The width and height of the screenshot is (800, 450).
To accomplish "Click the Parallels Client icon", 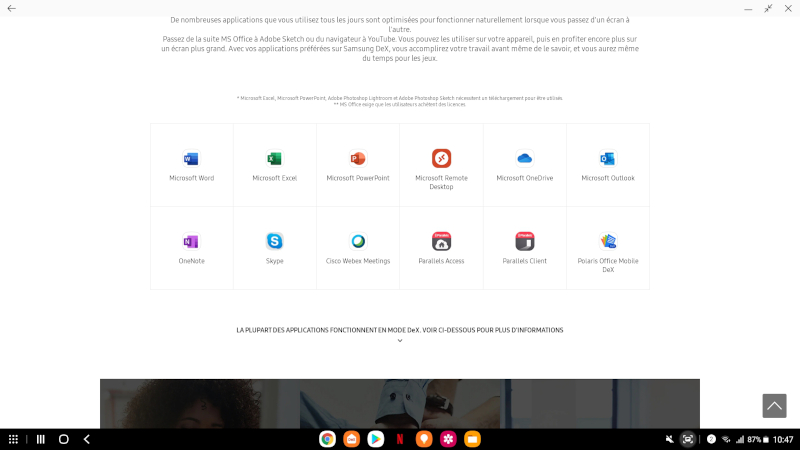I will 524,241.
